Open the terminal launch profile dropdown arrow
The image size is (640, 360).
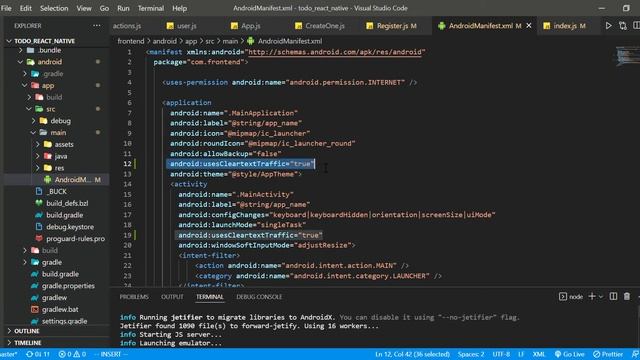tap(601, 297)
